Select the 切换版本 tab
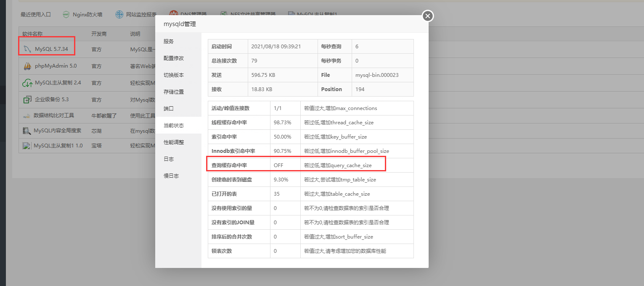Screen dimensions: 644x286 [x=174, y=75]
